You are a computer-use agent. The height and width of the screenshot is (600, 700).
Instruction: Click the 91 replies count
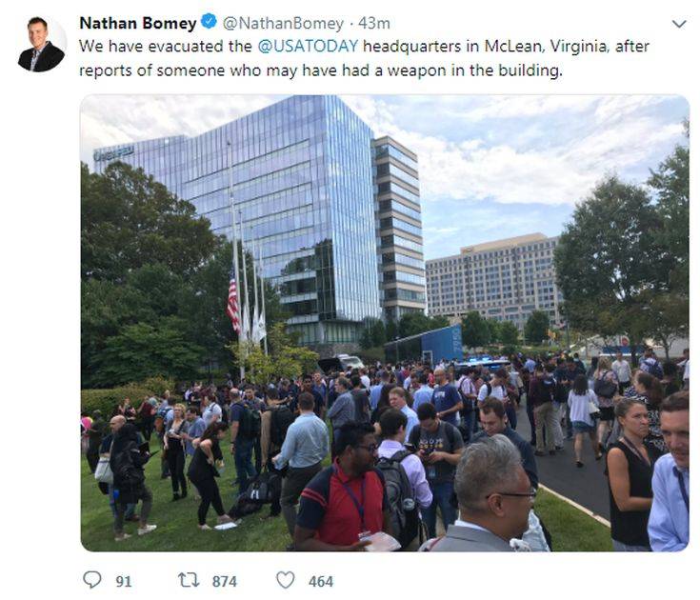point(124,581)
